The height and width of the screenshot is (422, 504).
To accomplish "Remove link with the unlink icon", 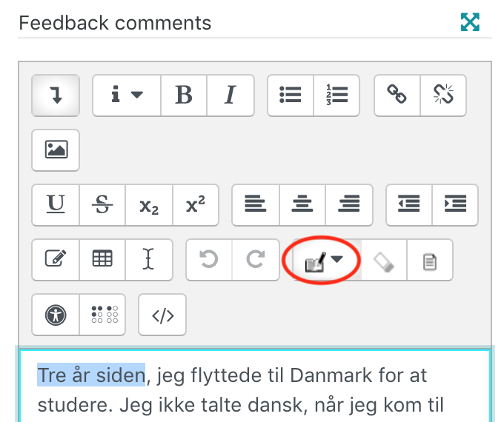I will [443, 96].
